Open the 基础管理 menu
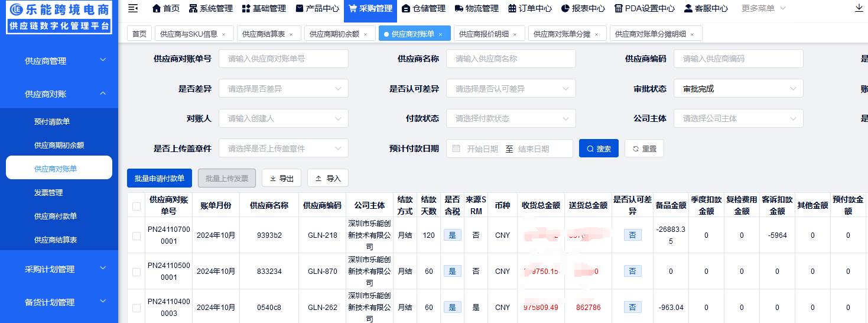This screenshot has width=868, height=323. [x=264, y=8]
